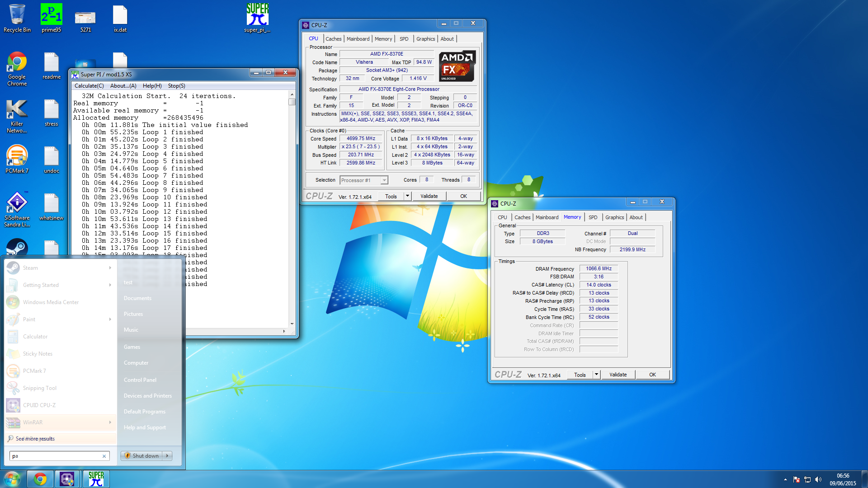Open the Recycle Bin desktop icon

pos(17,18)
